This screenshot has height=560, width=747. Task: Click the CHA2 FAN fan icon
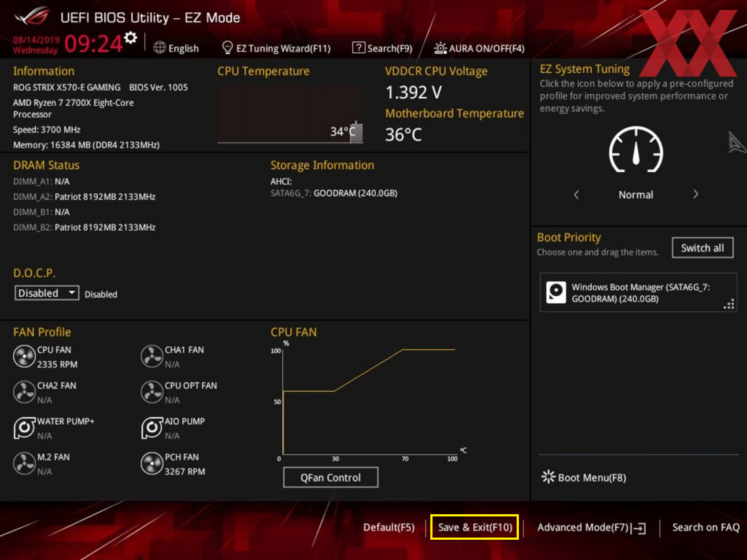(x=24, y=392)
